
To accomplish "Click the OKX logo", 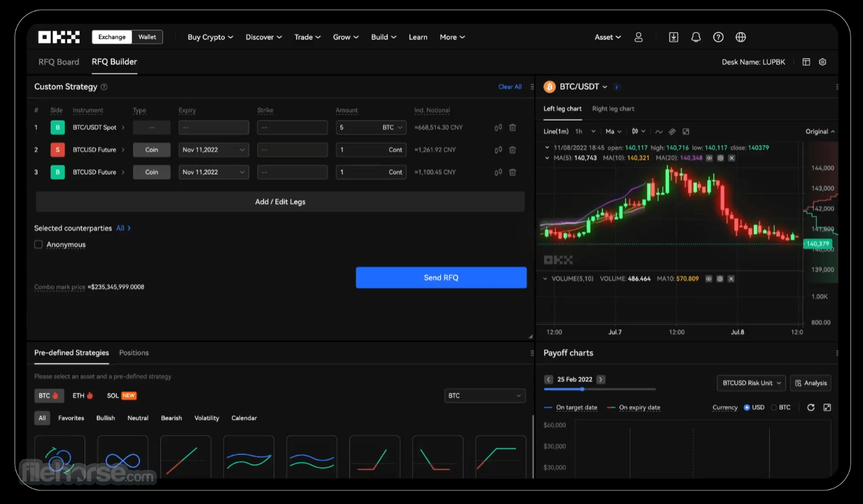I will point(59,37).
